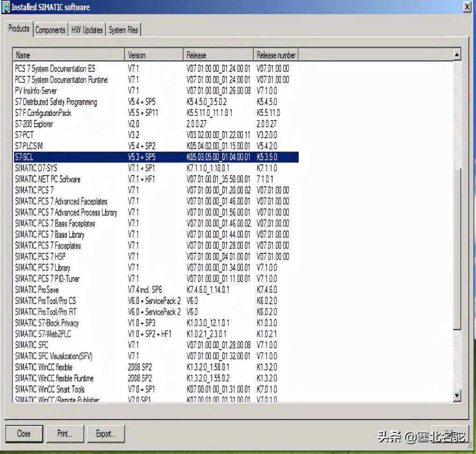Image resolution: width=476 pixels, height=454 pixels.
Task: Click the Release number column header
Action: coord(275,55)
